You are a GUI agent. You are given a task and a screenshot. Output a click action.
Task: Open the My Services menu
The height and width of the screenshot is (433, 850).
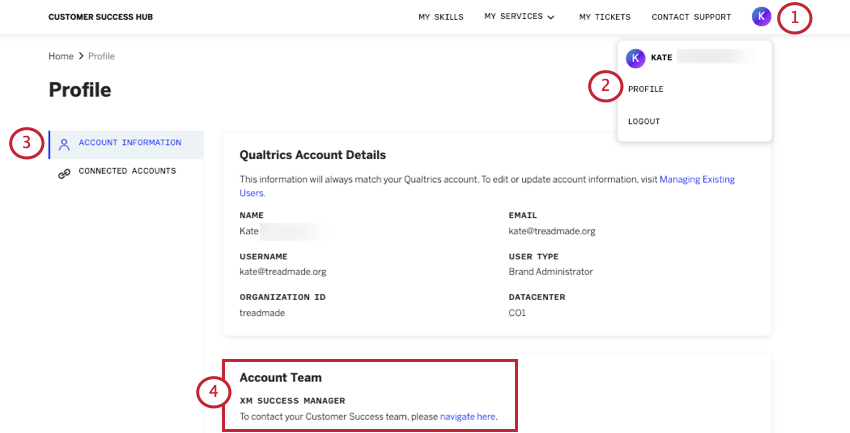click(x=519, y=17)
